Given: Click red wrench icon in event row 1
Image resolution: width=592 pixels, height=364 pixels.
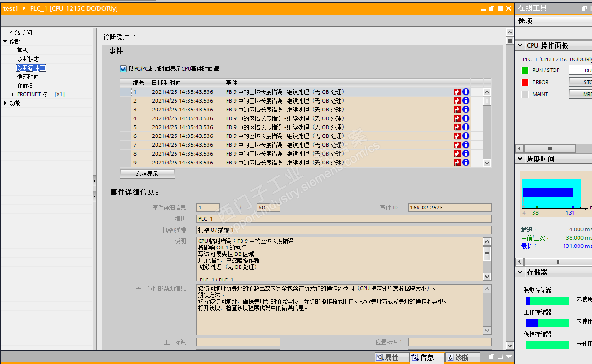Looking at the screenshot, I should [457, 92].
